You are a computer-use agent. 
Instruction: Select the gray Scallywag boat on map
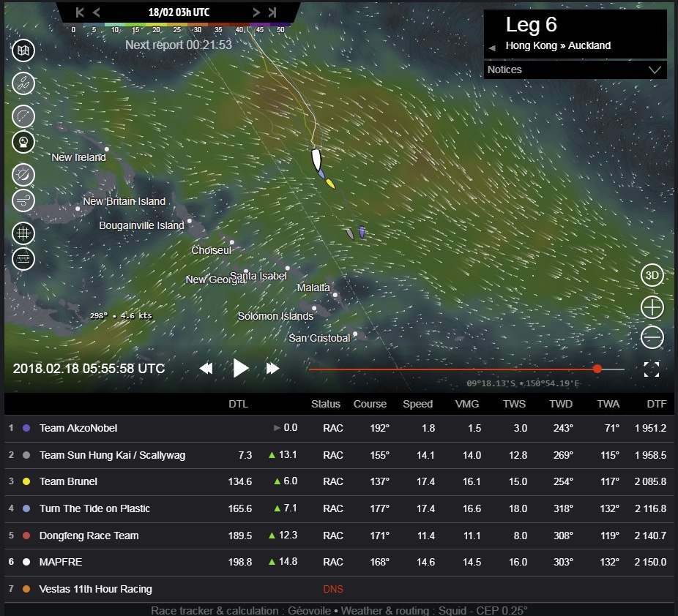tap(350, 233)
